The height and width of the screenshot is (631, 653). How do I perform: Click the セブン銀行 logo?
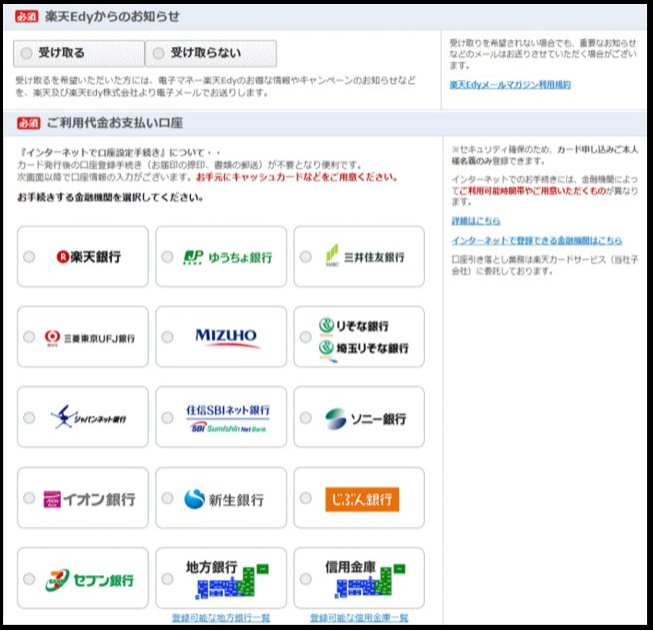[90, 580]
